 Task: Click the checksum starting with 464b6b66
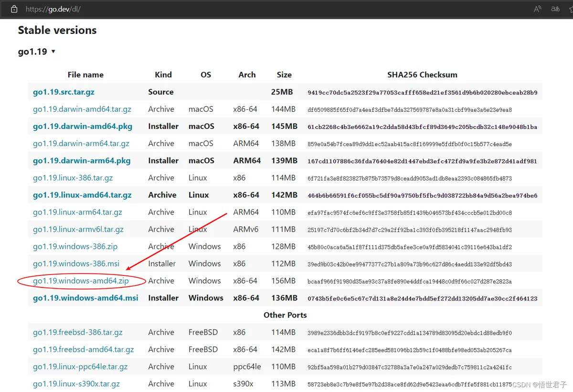point(423,196)
